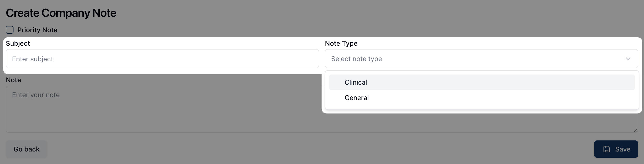The height and width of the screenshot is (164, 644).
Task: Click the "Note" field label
Action: [x=13, y=80]
